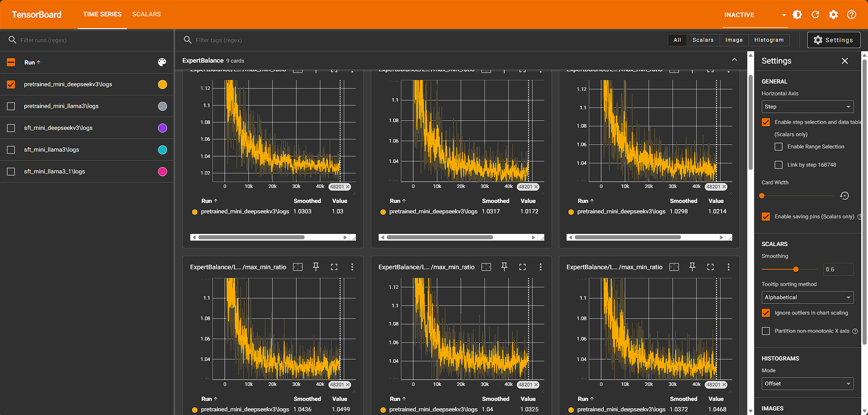Click the help icon beside Partition non-monotonic X axis
This screenshot has width=868, height=415.
[855, 331]
